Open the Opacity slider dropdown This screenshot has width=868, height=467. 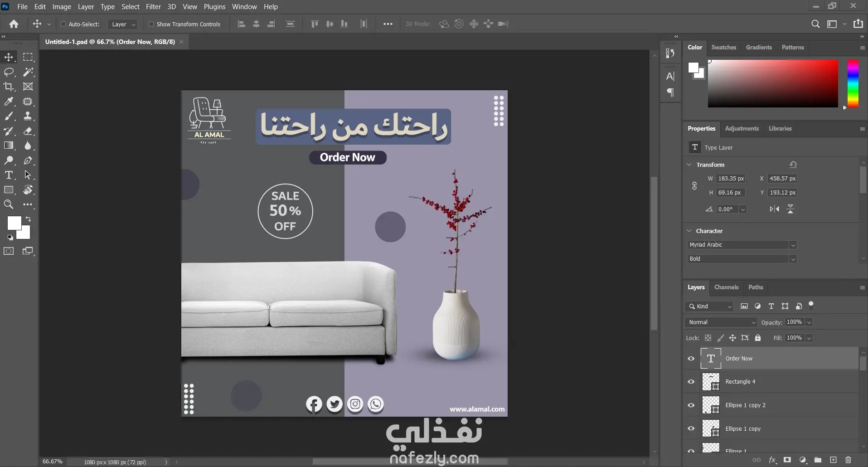809,322
